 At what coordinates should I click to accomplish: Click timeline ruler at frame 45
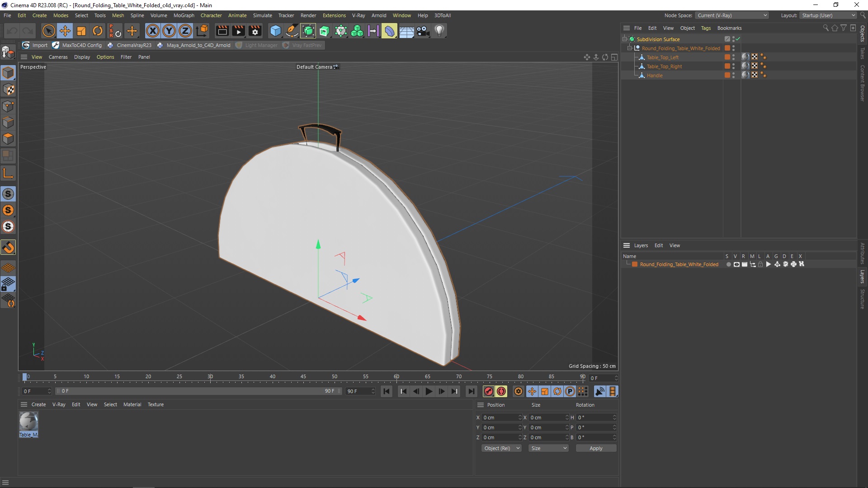pyautogui.click(x=303, y=377)
